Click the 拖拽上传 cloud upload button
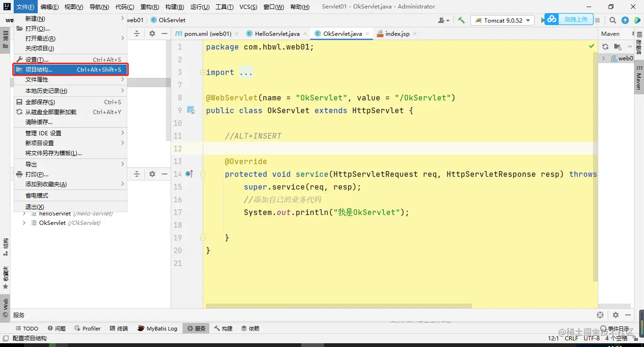 point(569,19)
